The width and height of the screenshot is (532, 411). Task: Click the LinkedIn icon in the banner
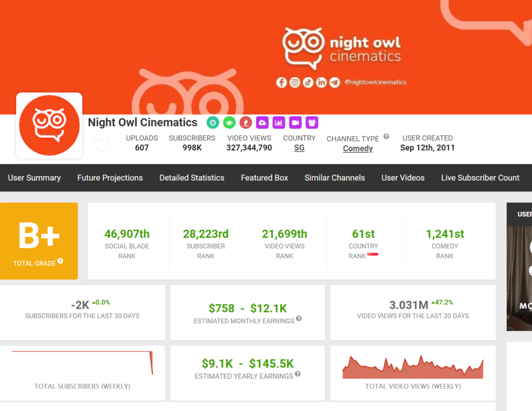point(321,83)
